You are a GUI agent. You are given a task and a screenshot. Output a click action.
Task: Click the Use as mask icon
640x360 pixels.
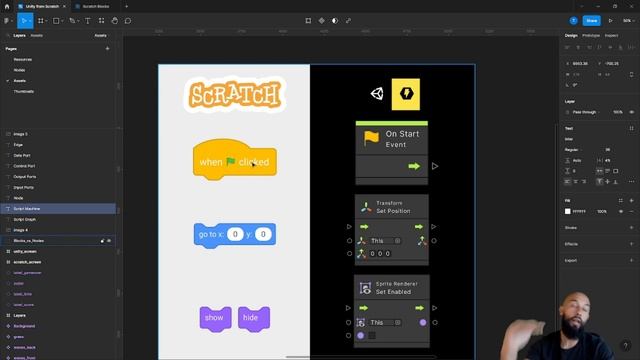click(x=335, y=21)
